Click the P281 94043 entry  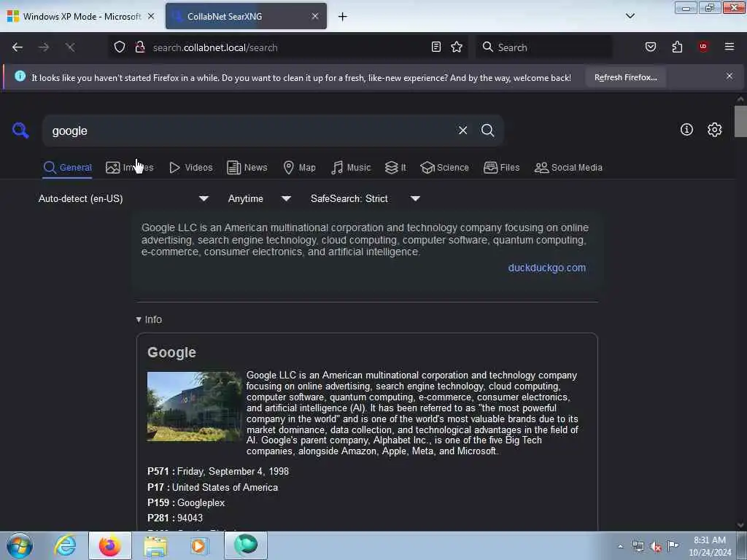tap(175, 518)
